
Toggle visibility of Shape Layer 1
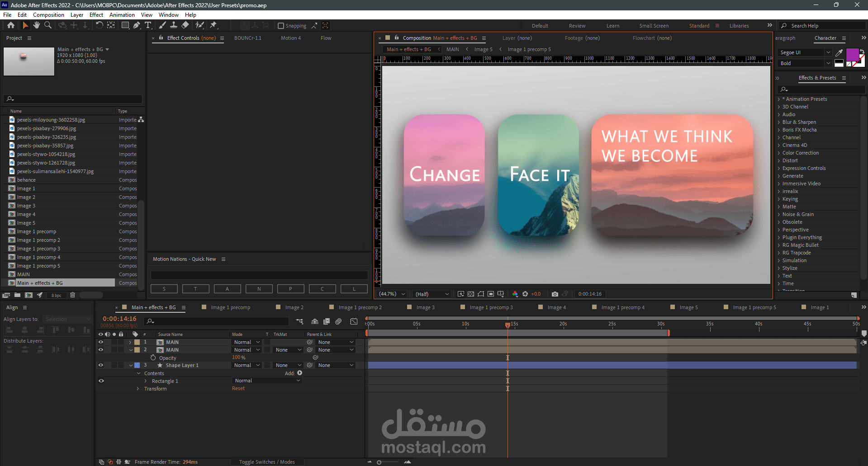click(x=101, y=365)
